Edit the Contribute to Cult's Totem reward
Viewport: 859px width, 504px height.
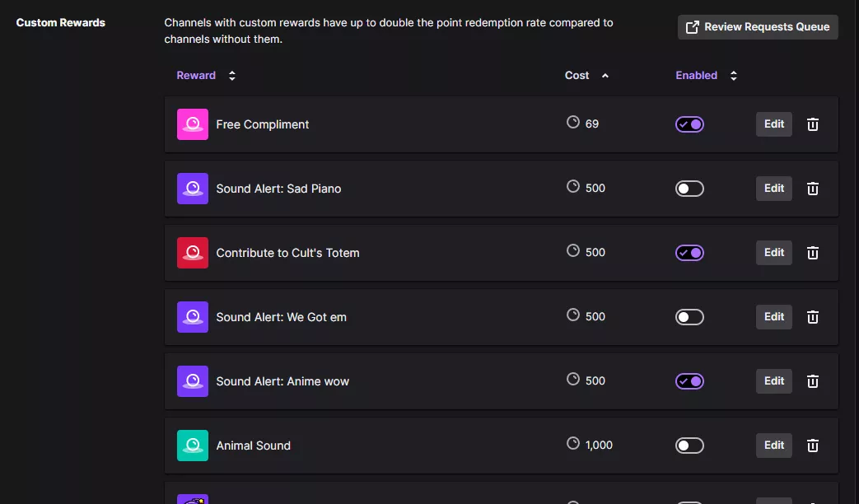click(x=773, y=253)
